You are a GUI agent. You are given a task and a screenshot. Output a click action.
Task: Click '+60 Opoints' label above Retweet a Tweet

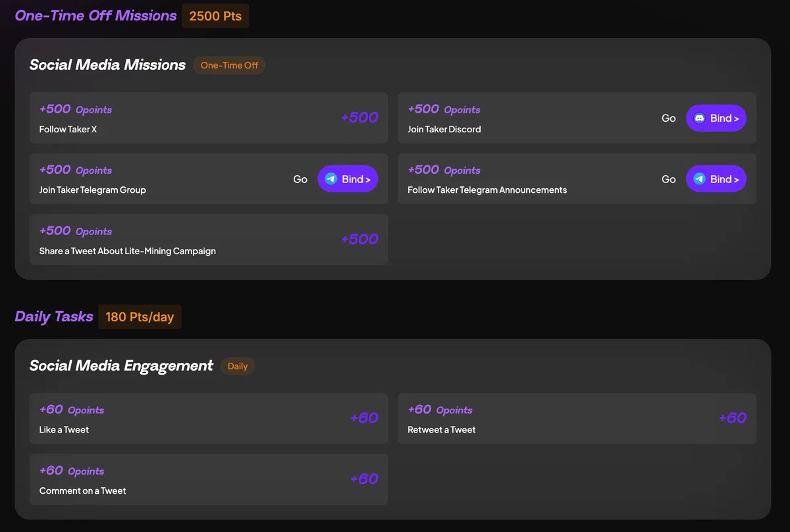tap(440, 410)
